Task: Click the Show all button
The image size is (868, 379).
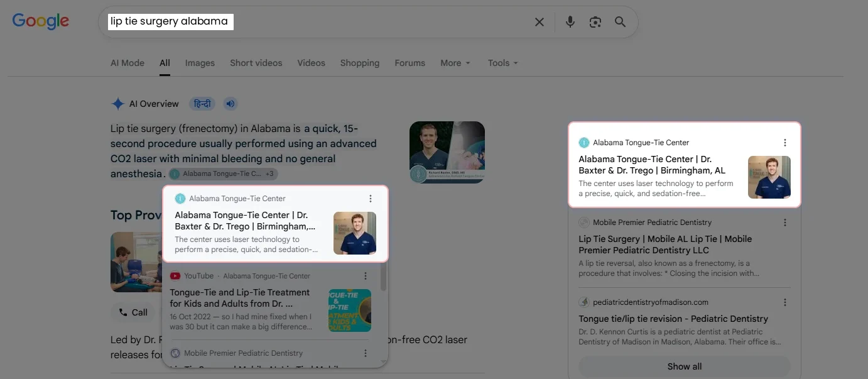Action: click(x=685, y=366)
